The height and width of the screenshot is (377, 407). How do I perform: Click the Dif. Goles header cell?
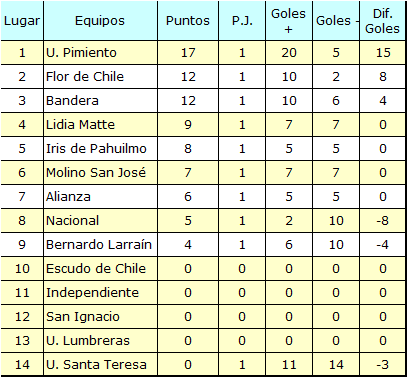click(383, 21)
